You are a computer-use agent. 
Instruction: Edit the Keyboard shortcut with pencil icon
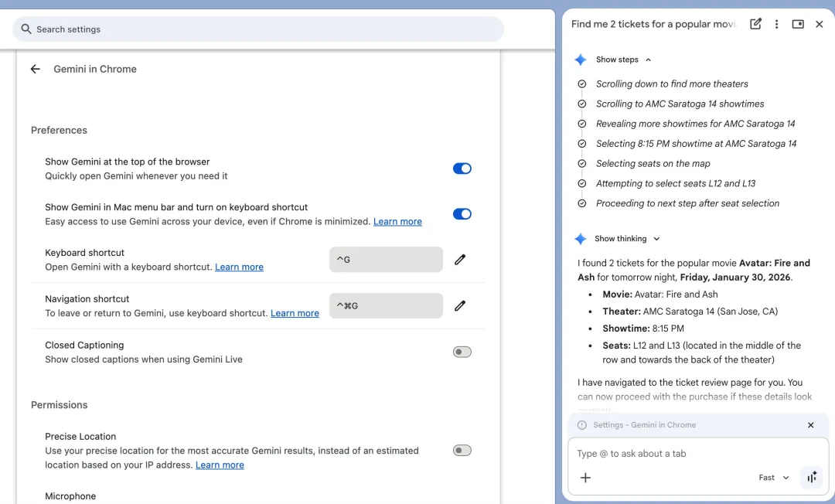coord(460,260)
